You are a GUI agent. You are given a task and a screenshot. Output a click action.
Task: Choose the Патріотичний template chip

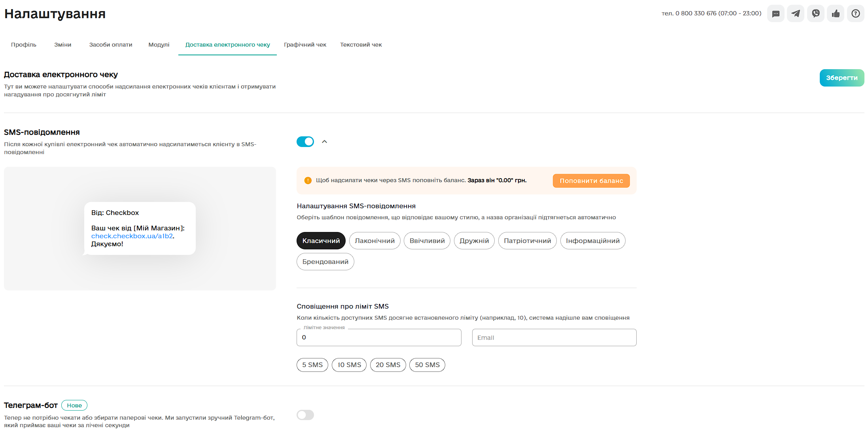[527, 241]
